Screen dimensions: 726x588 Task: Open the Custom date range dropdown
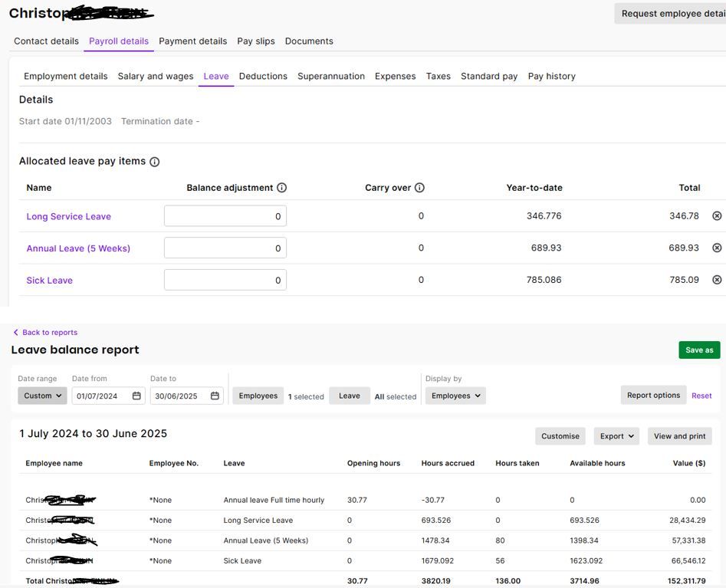coord(43,396)
